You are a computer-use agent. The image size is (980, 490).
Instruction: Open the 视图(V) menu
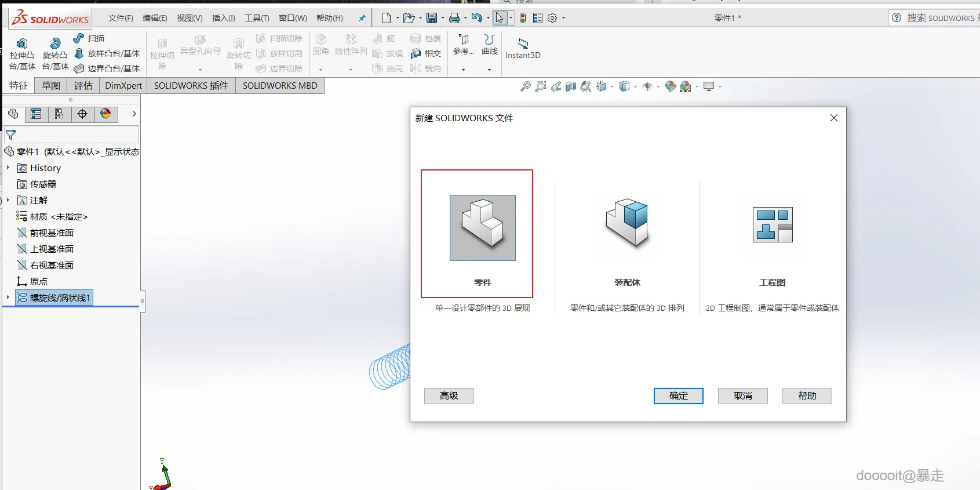click(x=190, y=18)
